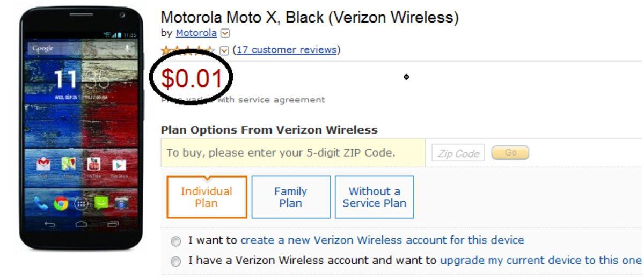
Task: Click the Chrome icon in phone dock
Action: [61, 204]
